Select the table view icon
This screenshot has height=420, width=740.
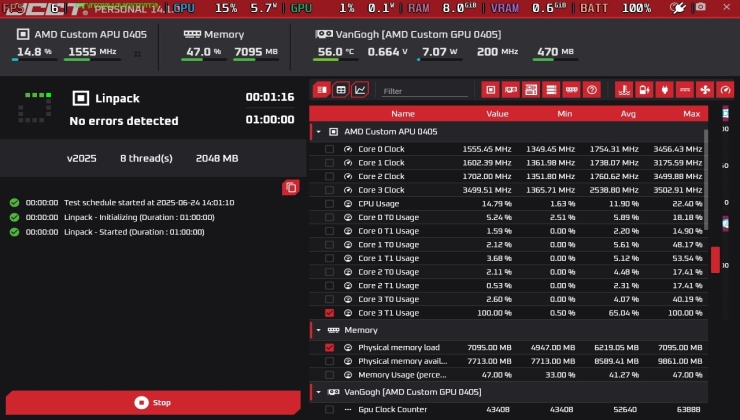[x=341, y=90]
